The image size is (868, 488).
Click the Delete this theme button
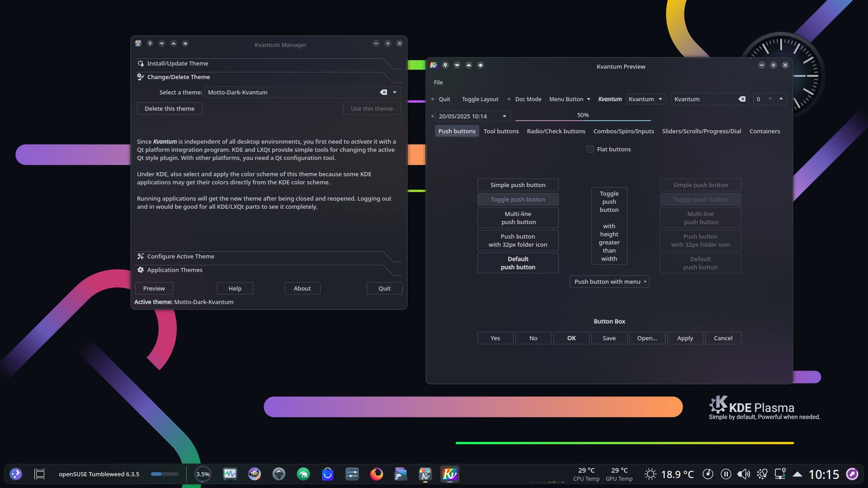(x=170, y=108)
